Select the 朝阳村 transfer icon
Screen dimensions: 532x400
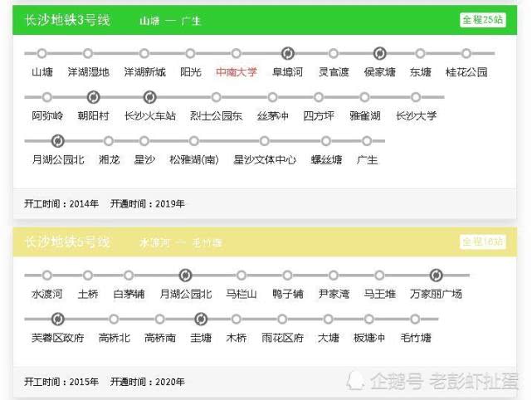[x=93, y=97]
